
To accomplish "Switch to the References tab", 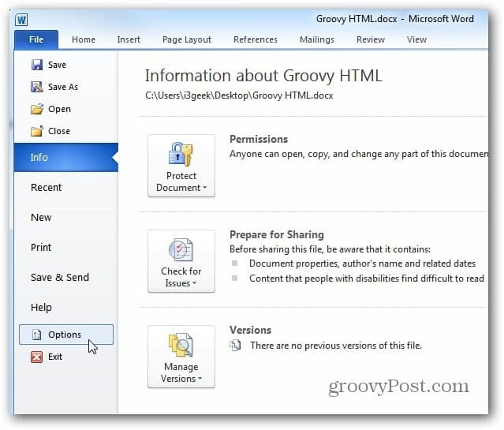I will tap(256, 39).
